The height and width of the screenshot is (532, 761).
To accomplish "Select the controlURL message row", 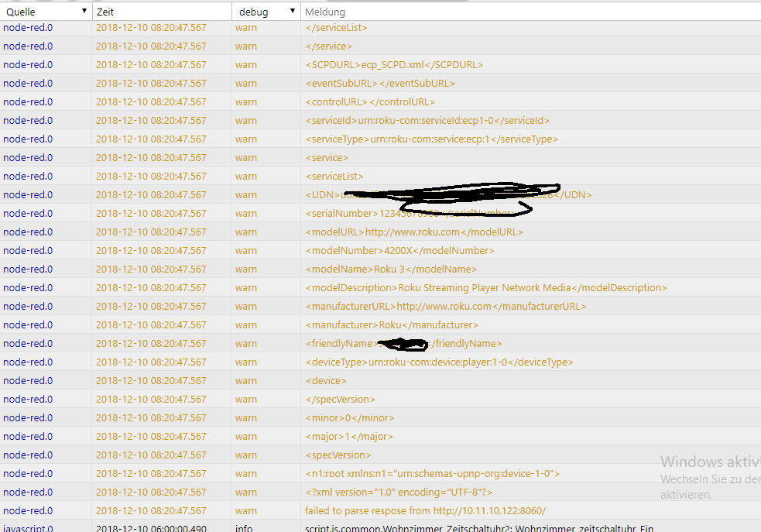I will [x=370, y=102].
